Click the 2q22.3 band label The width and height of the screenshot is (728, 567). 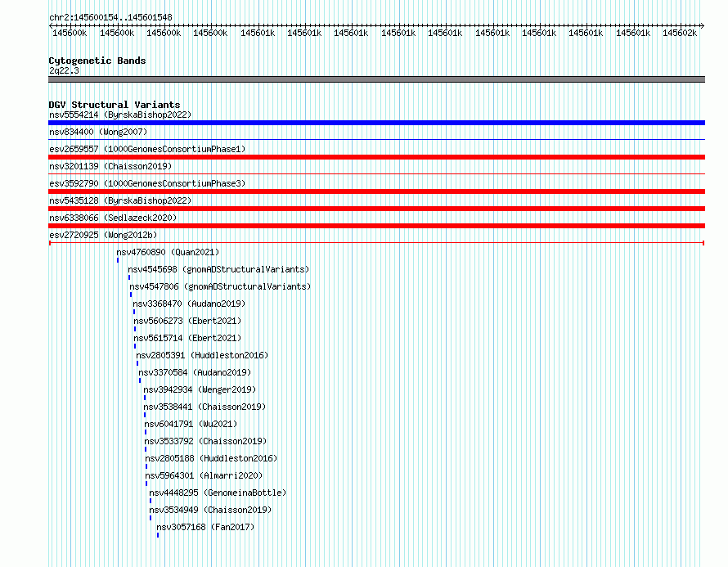coord(64,70)
